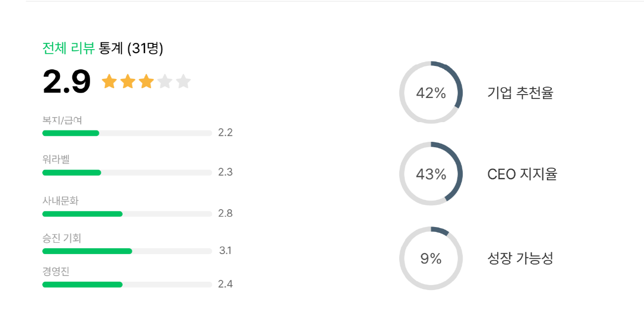Click the third gold star rating

point(146,81)
